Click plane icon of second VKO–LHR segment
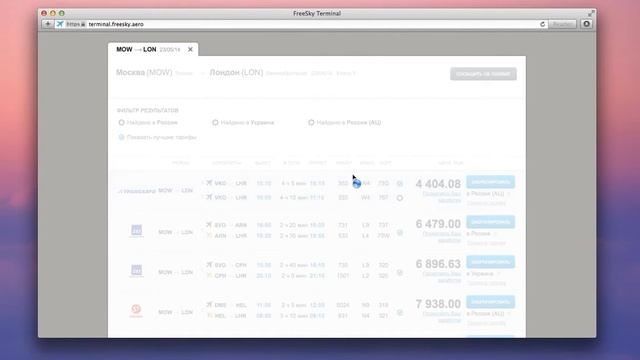Viewport: 640px width, 360px height. pyautogui.click(x=209, y=197)
